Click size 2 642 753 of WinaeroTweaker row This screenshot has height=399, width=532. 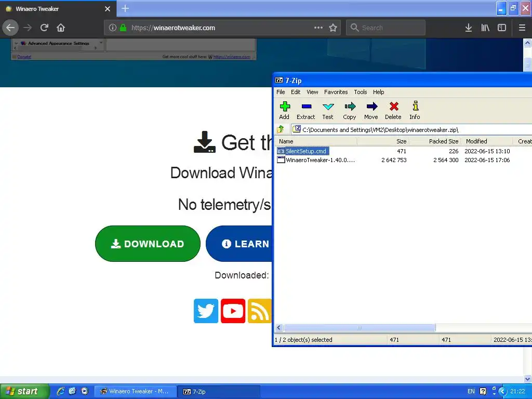click(394, 160)
